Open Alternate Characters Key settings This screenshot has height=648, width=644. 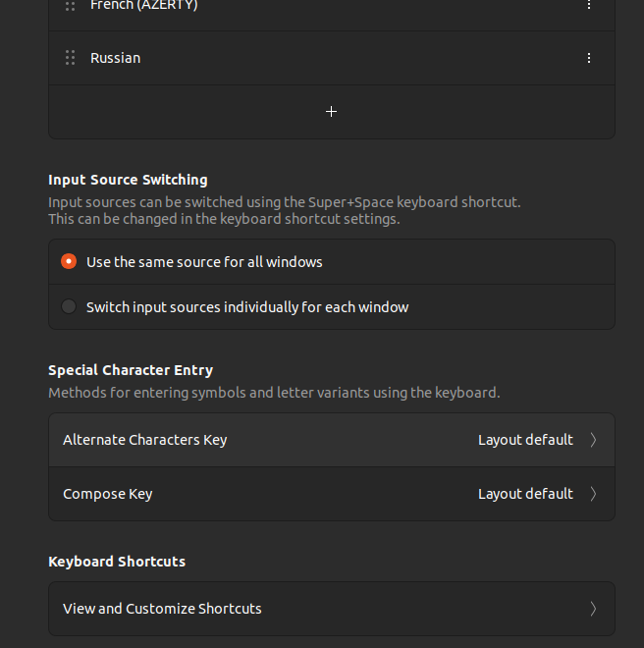coord(332,440)
